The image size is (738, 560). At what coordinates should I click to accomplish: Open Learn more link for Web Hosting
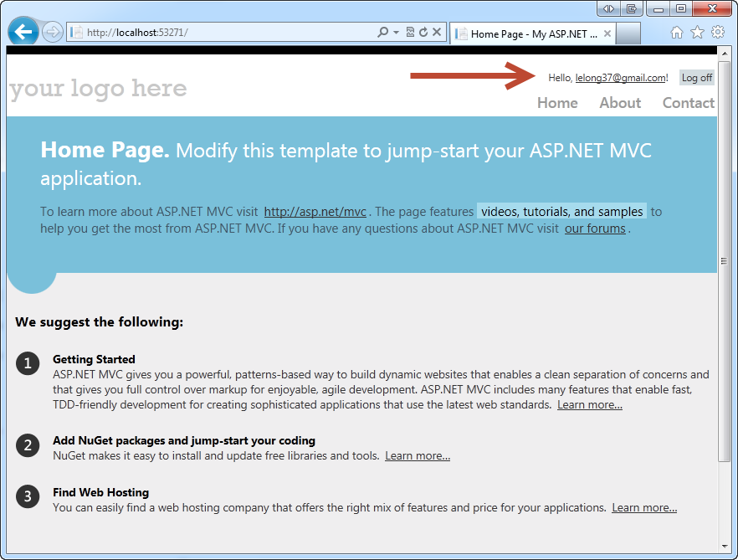point(644,507)
